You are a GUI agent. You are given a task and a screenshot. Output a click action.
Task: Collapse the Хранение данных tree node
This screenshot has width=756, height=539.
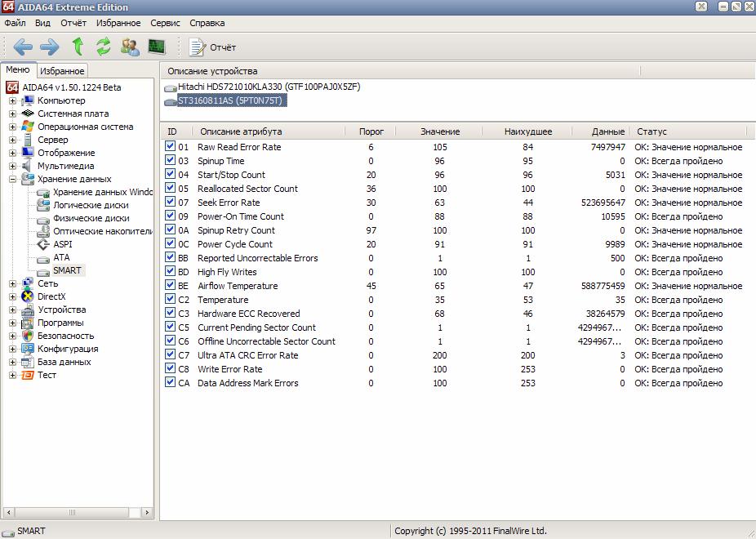pyautogui.click(x=12, y=179)
